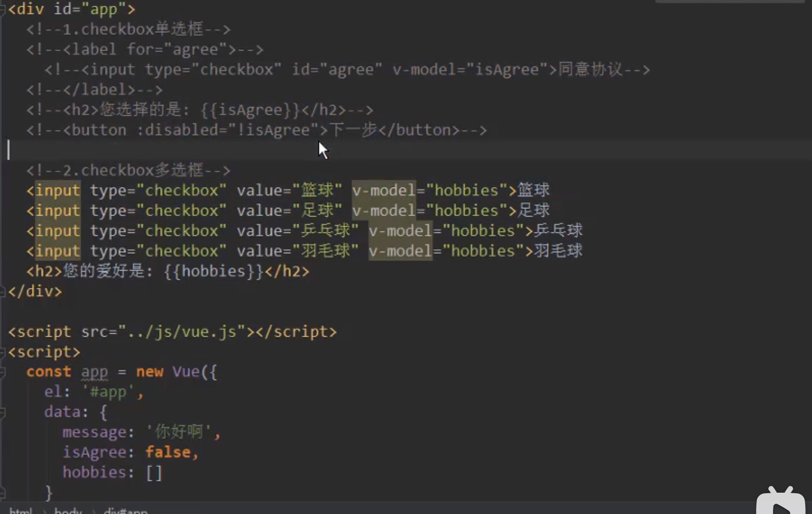Click value="篮球" attribute
This screenshot has width=812, height=514.
(289, 191)
